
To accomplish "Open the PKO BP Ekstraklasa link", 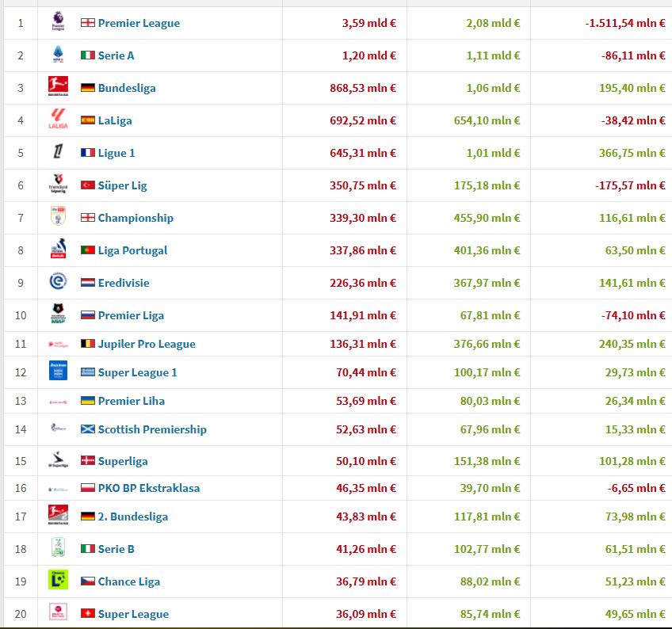I will click(149, 488).
